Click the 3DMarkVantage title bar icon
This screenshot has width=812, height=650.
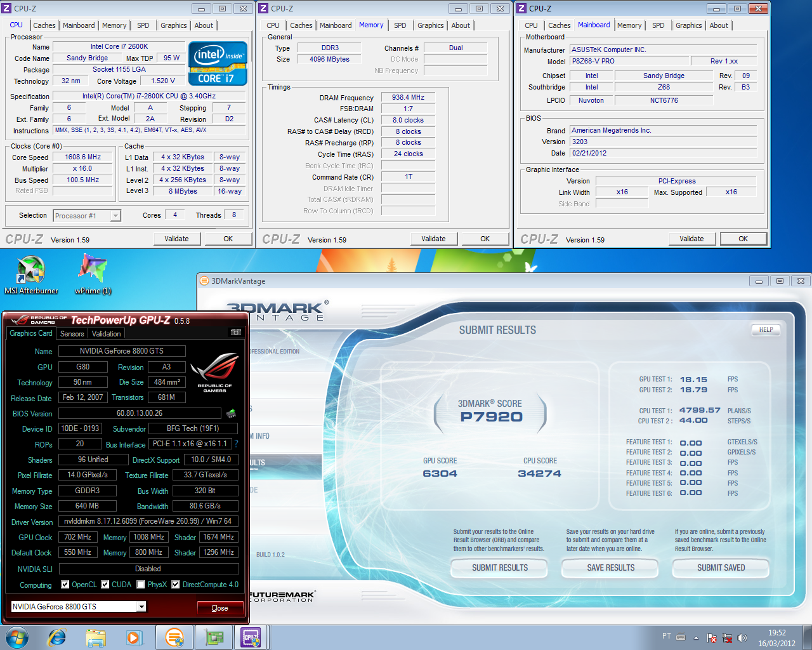204,281
